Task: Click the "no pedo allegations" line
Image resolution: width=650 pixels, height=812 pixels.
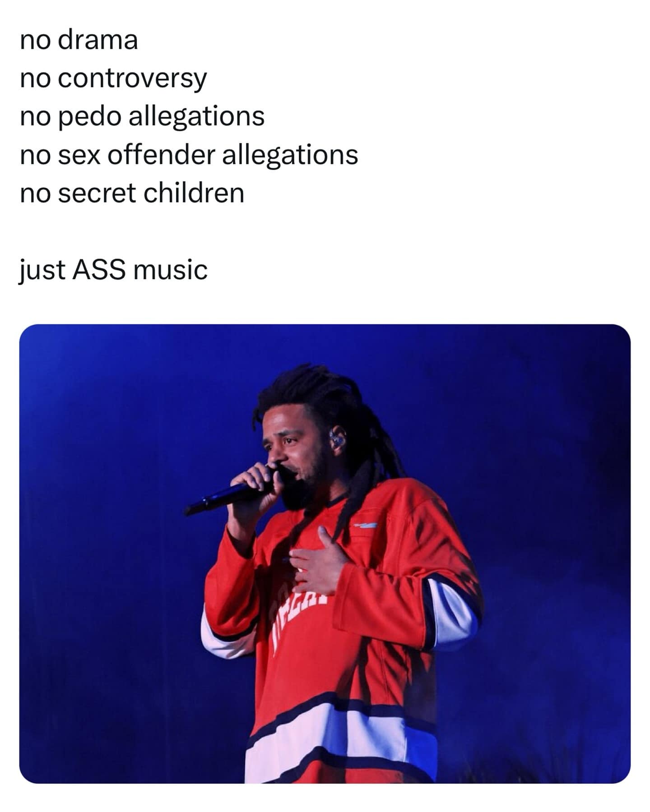Action: pyautogui.click(x=142, y=116)
